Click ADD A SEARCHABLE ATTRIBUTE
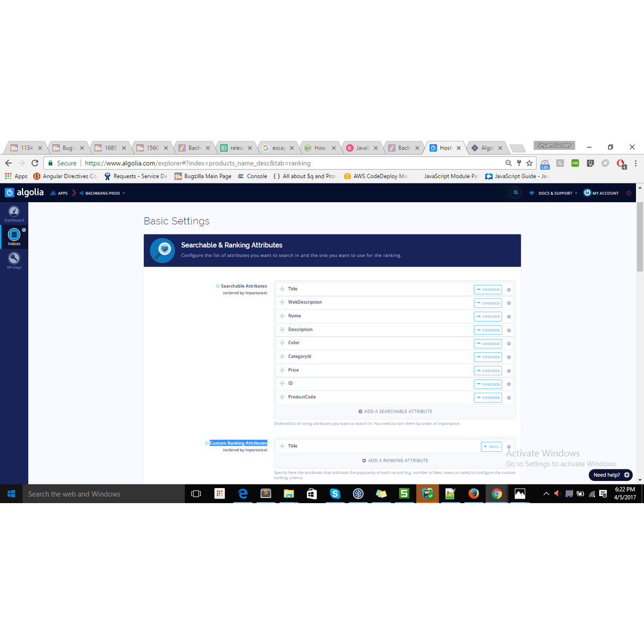This screenshot has height=644, width=644. (x=395, y=411)
